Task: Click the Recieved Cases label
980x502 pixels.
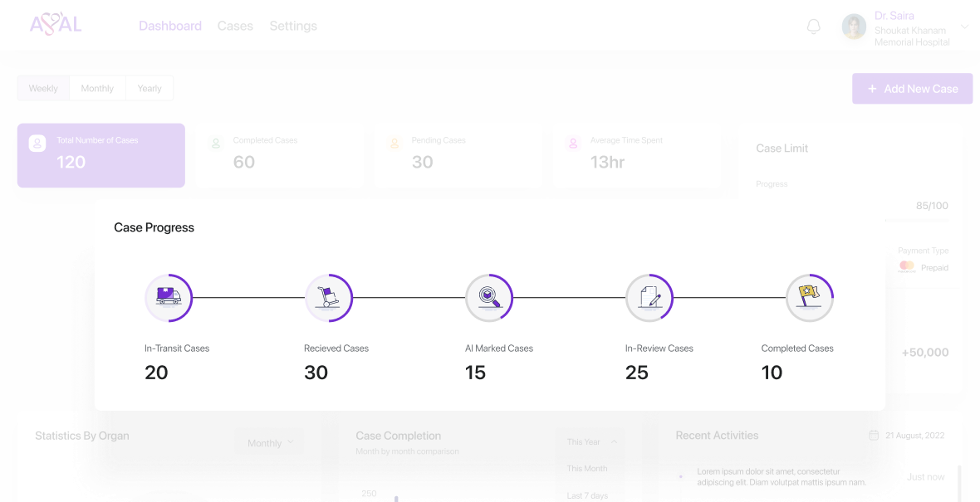Action: pos(336,348)
